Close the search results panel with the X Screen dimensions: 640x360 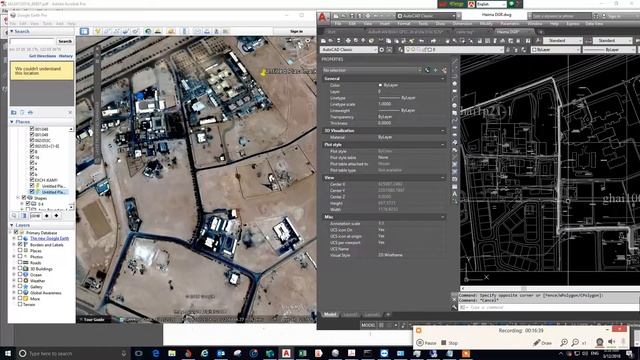pos(70,112)
